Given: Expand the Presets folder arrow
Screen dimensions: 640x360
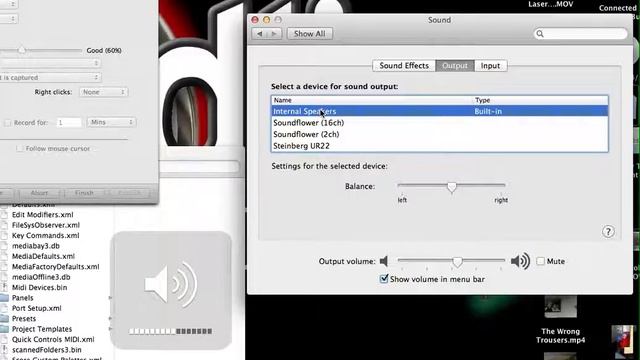Looking at the screenshot, I should point(110,318).
